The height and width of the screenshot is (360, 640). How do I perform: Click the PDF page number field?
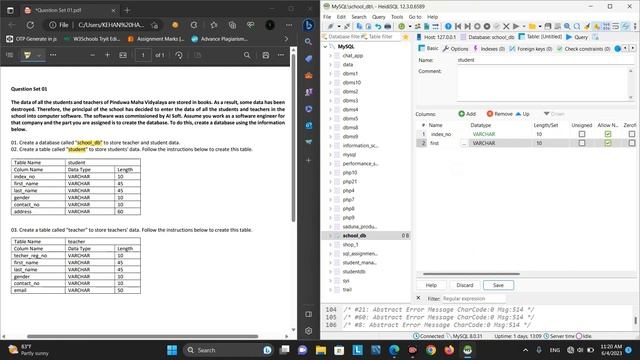[x=143, y=55]
